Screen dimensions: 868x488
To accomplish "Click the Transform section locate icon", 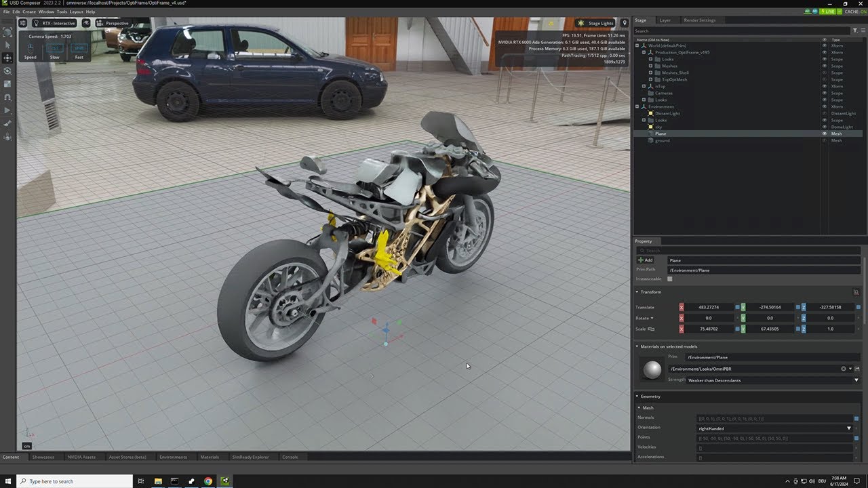I will (856, 292).
